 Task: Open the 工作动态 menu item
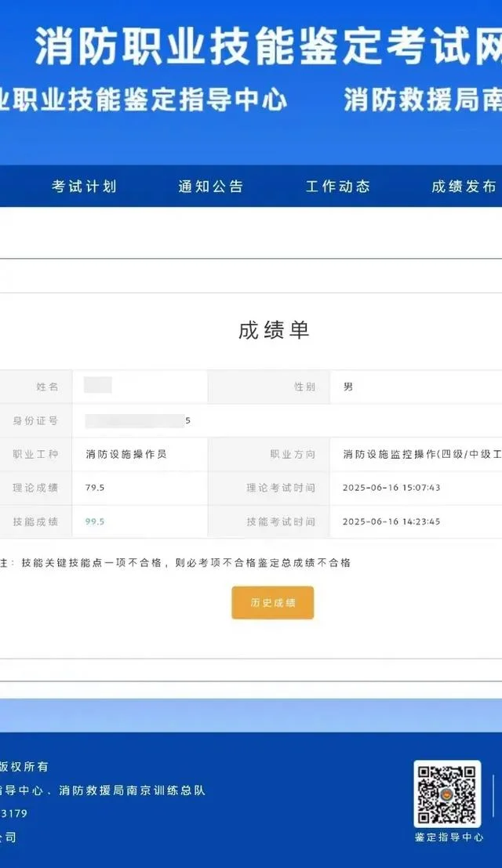coord(337,187)
